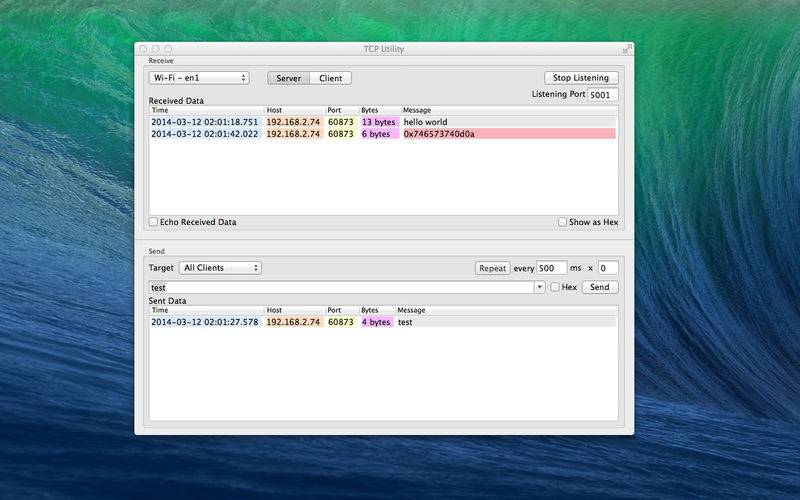Enable Echo Received Data checkbox
Viewport: 800px width, 500px height.
coord(154,222)
